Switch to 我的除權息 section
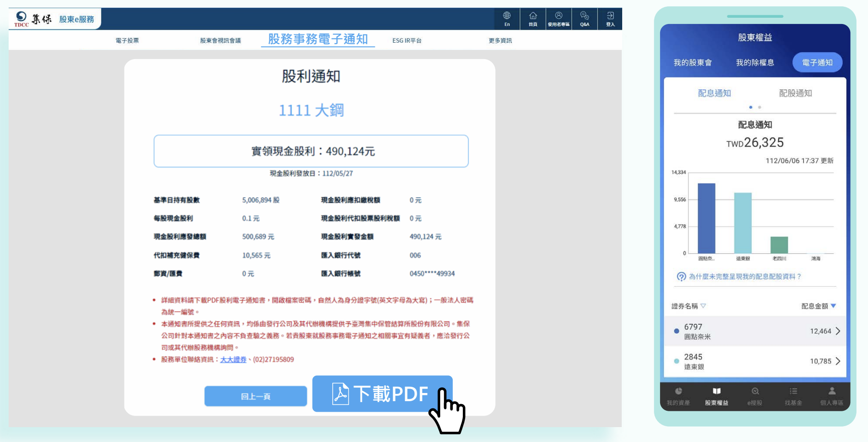Image resolution: width=868 pixels, height=442 pixels. coord(755,62)
